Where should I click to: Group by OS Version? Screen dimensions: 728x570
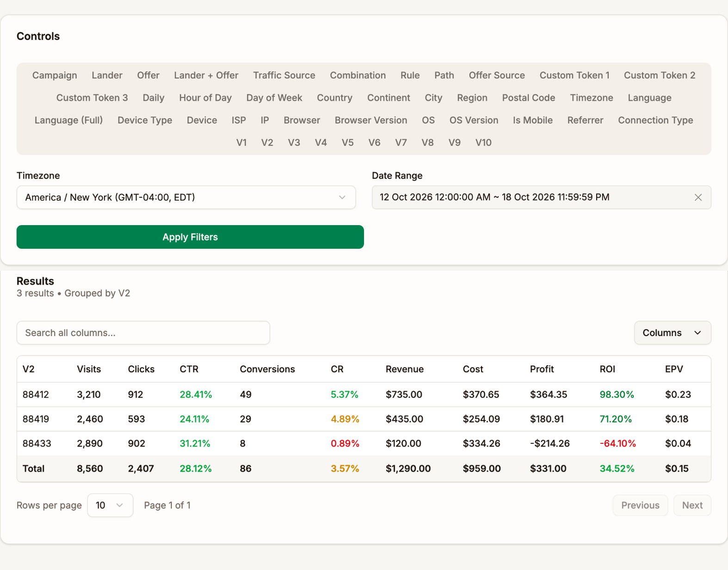pyautogui.click(x=474, y=120)
